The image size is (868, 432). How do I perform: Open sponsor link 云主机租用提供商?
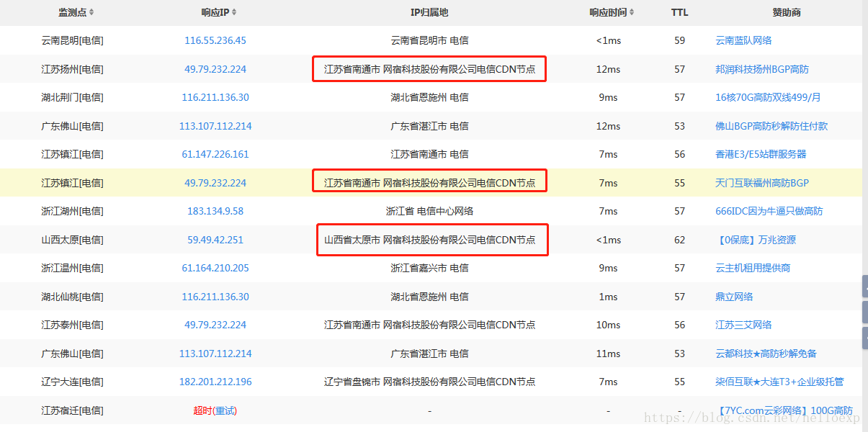753,268
